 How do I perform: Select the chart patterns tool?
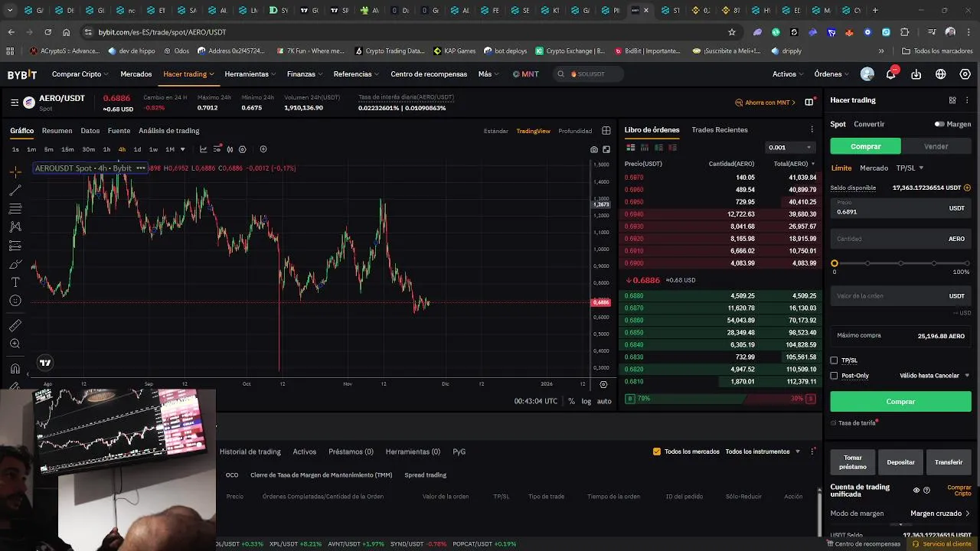point(15,227)
